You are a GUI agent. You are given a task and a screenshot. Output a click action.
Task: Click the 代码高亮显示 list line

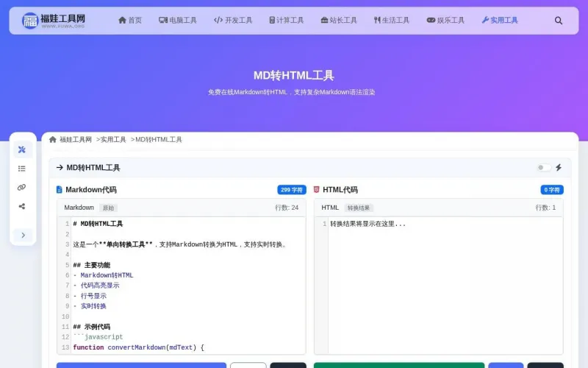[x=96, y=286]
